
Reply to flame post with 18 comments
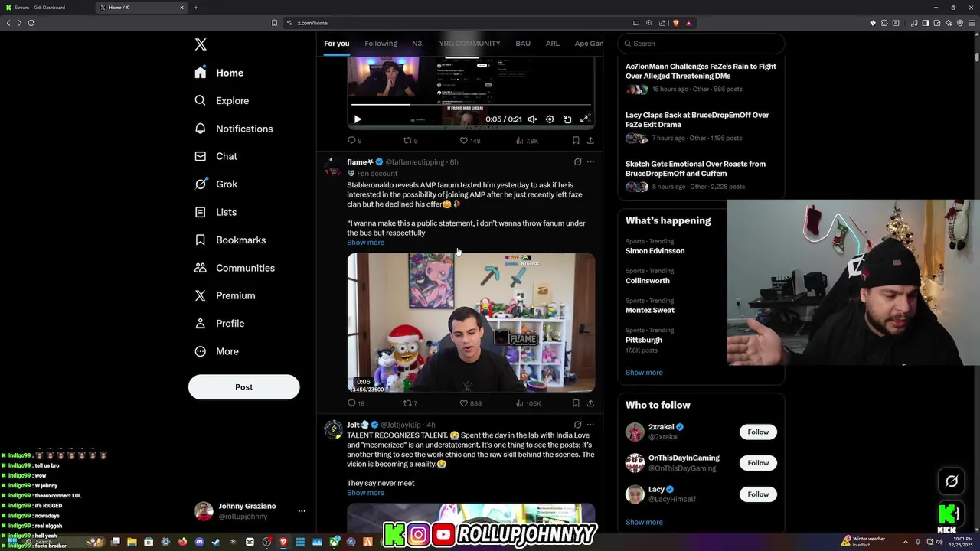pos(356,403)
